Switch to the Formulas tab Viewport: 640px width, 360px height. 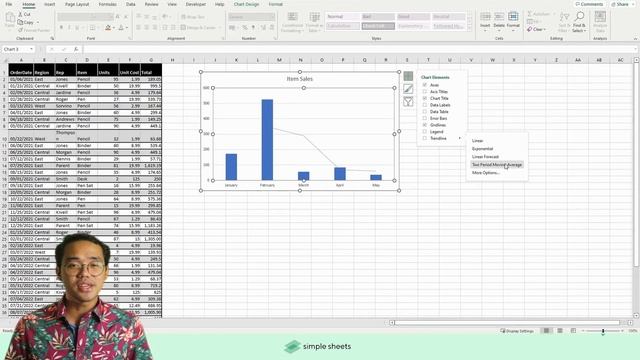click(108, 4)
